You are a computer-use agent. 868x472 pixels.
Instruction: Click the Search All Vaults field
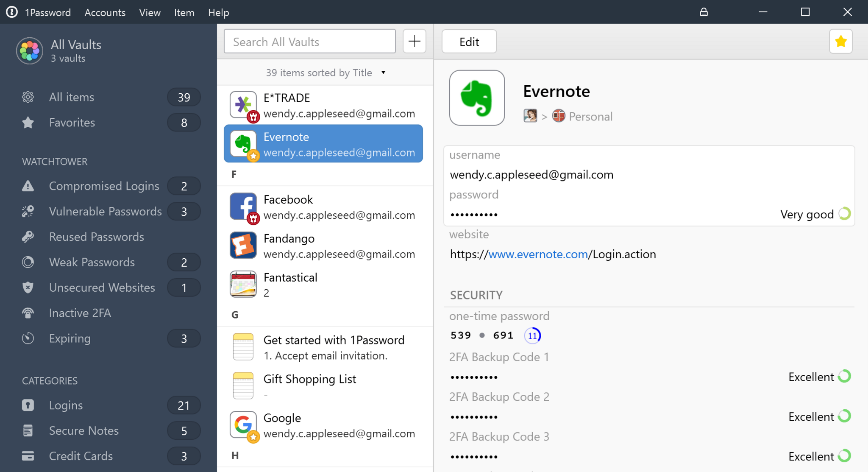pyautogui.click(x=310, y=41)
